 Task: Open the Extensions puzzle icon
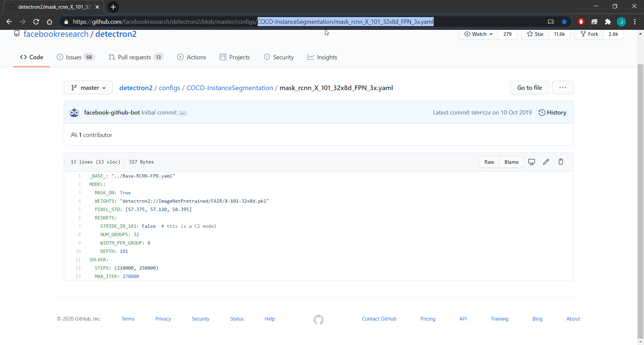point(608,22)
